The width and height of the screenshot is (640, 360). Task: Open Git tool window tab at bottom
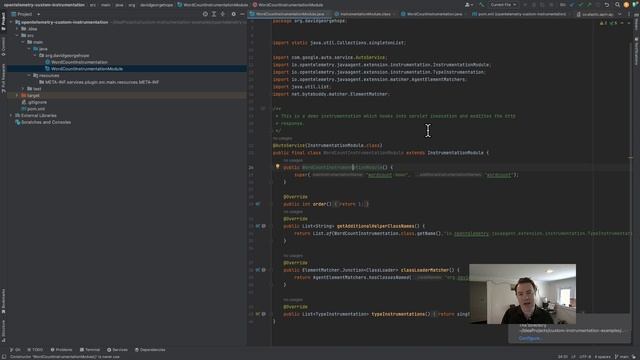15,350
